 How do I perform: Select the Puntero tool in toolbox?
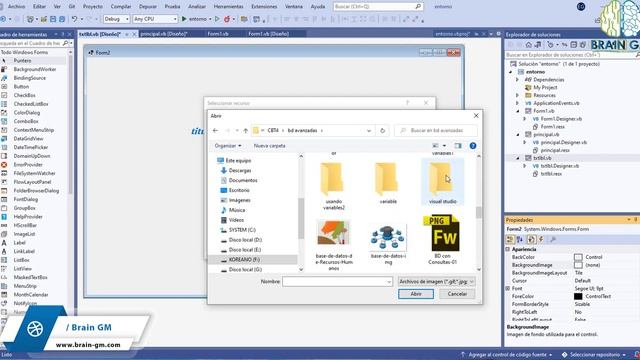point(22,60)
